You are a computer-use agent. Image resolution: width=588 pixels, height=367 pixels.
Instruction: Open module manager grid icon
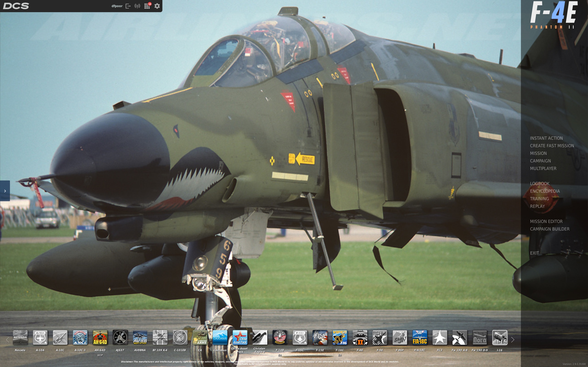[x=147, y=6]
